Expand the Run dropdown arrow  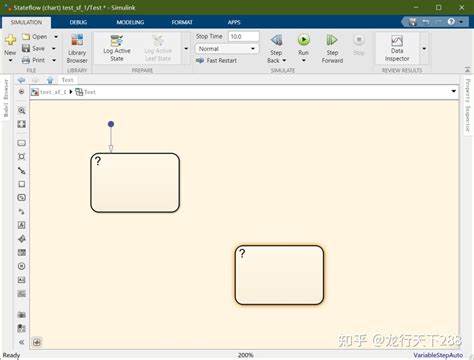[303, 61]
